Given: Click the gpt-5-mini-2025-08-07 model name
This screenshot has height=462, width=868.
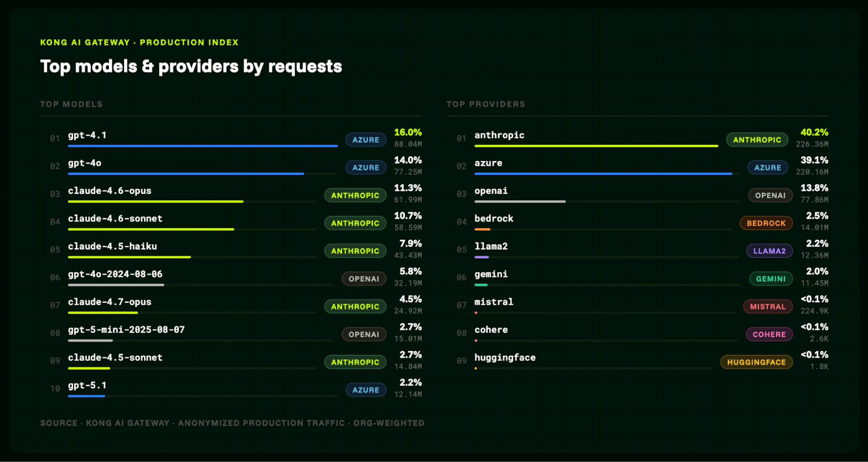Looking at the screenshot, I should click(x=126, y=330).
